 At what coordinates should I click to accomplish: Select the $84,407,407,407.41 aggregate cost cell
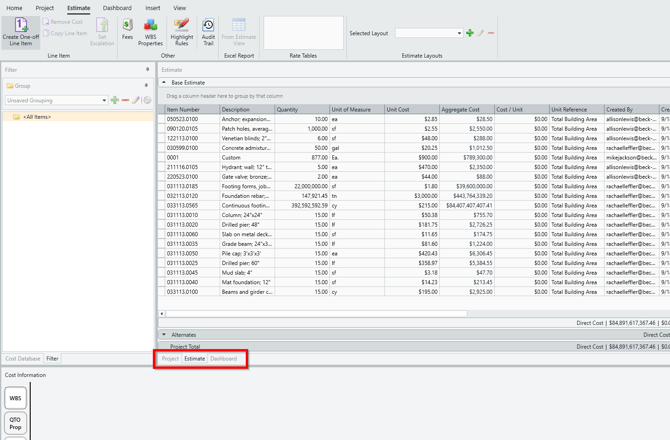click(x=467, y=205)
